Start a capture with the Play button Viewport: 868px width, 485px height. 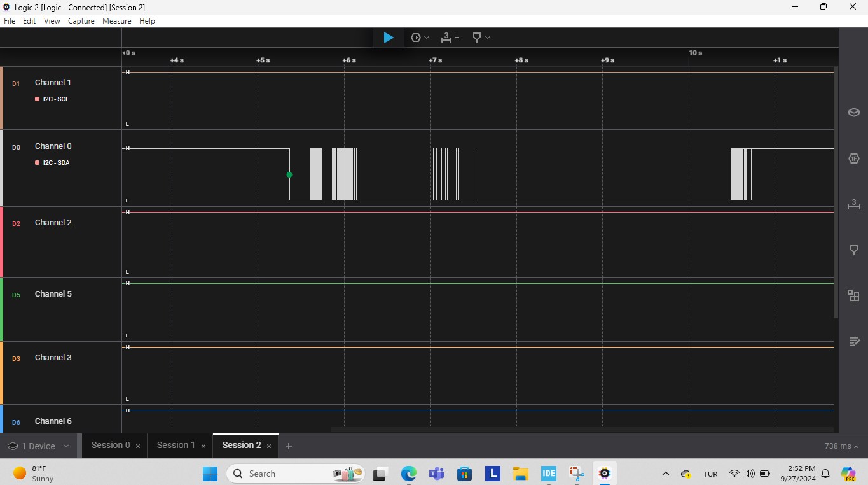coord(388,38)
